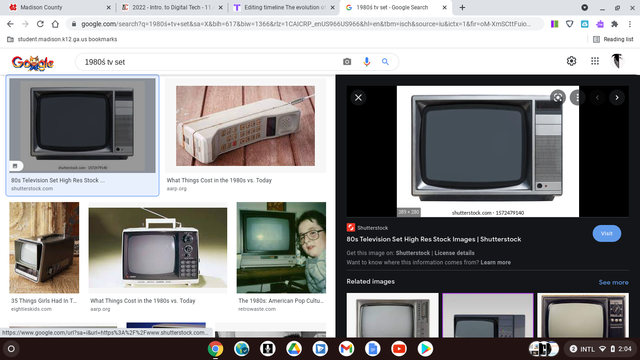
Task: Click 'The 1980s: American Pop Cultu...' caption
Action: [281, 301]
